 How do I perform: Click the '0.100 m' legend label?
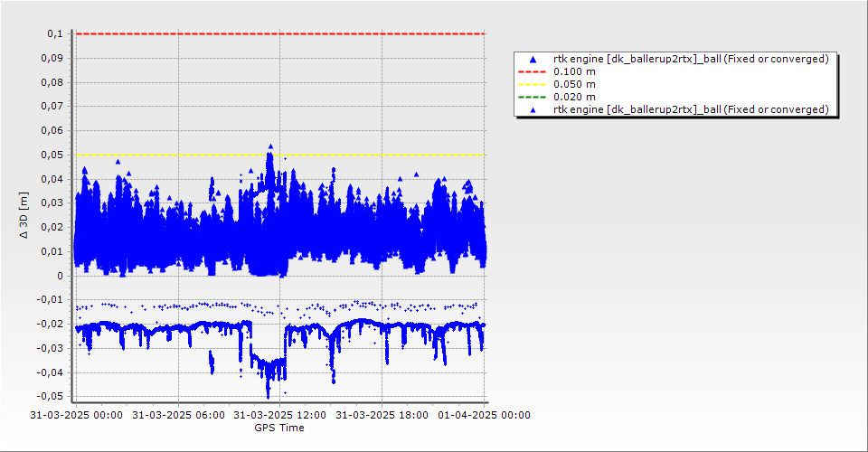click(x=574, y=72)
